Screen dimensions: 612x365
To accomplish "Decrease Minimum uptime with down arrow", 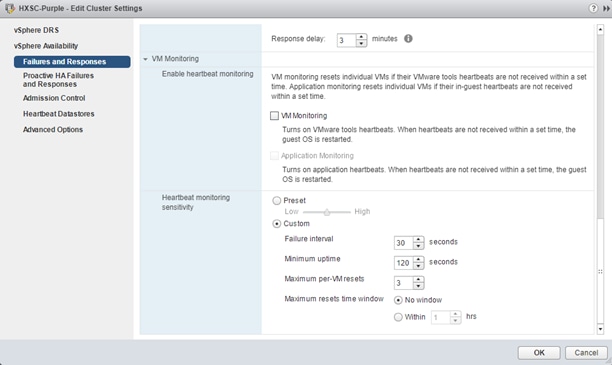I will 418,266.
